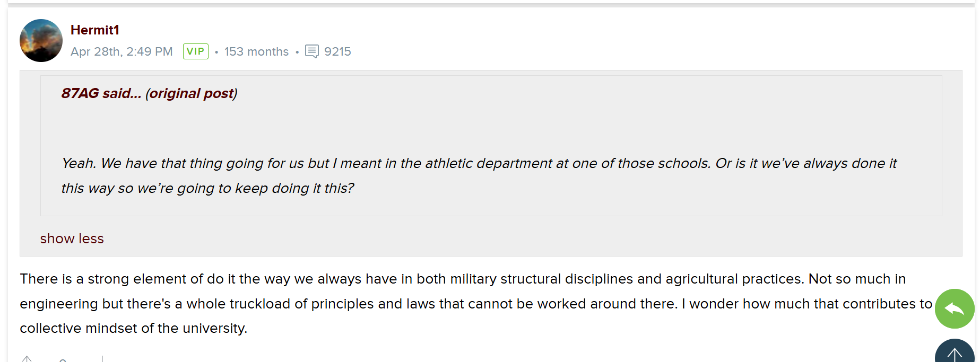This screenshot has height=362, width=980.
Task: Click the 153 months membership text
Action: (x=256, y=51)
